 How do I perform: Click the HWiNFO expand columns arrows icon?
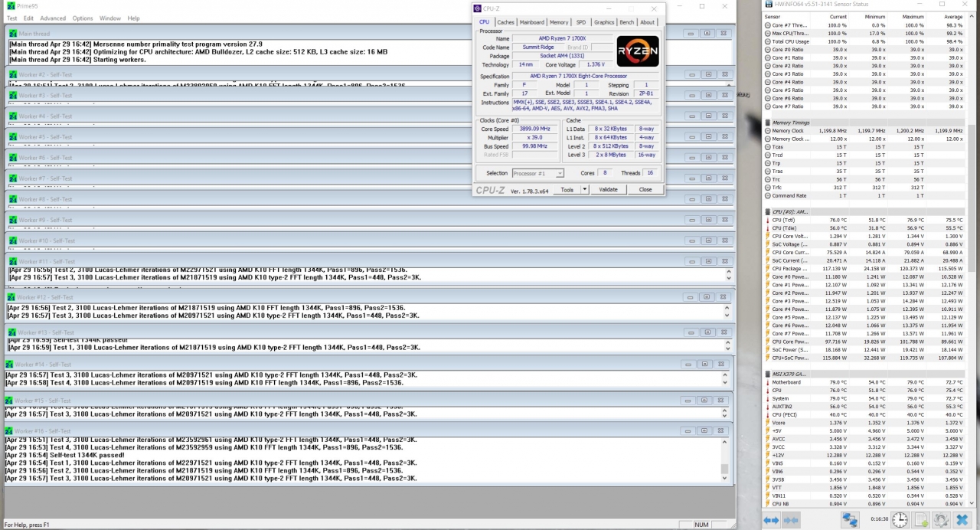tap(771, 520)
